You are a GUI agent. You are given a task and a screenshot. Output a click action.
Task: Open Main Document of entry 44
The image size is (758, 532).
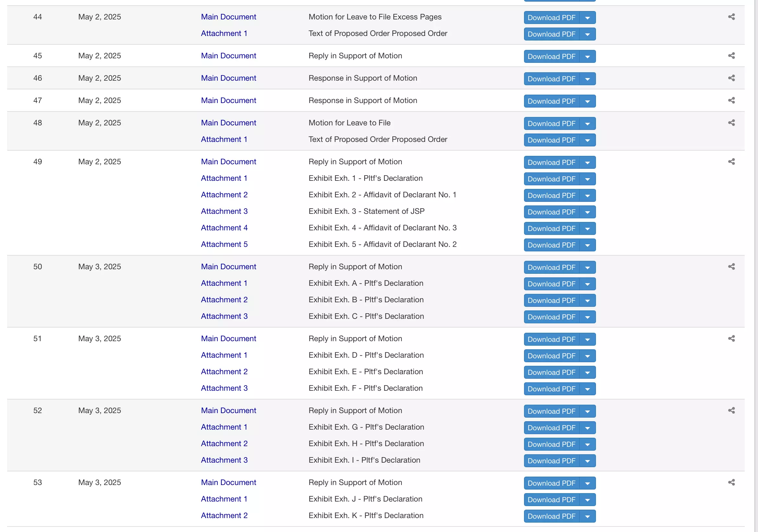(x=228, y=17)
